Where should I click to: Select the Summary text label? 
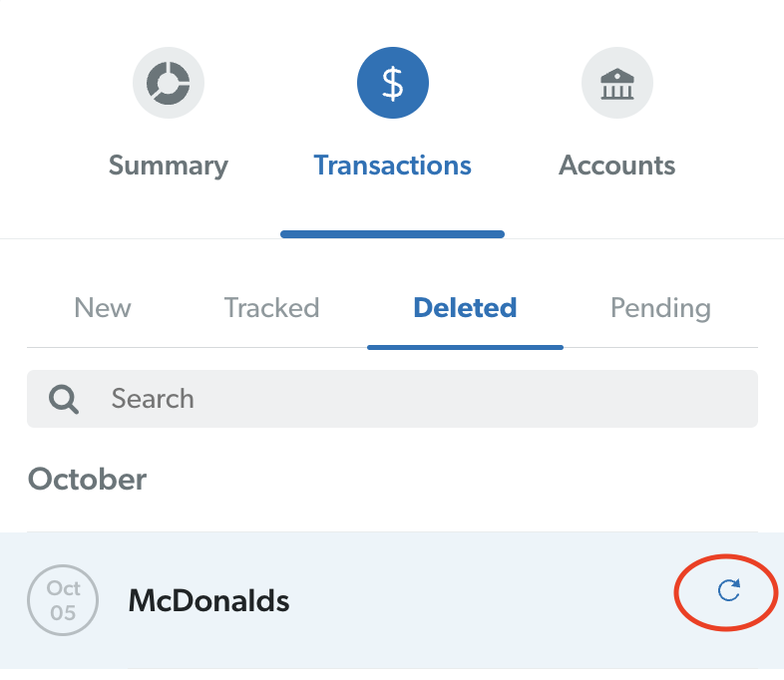pos(169,166)
